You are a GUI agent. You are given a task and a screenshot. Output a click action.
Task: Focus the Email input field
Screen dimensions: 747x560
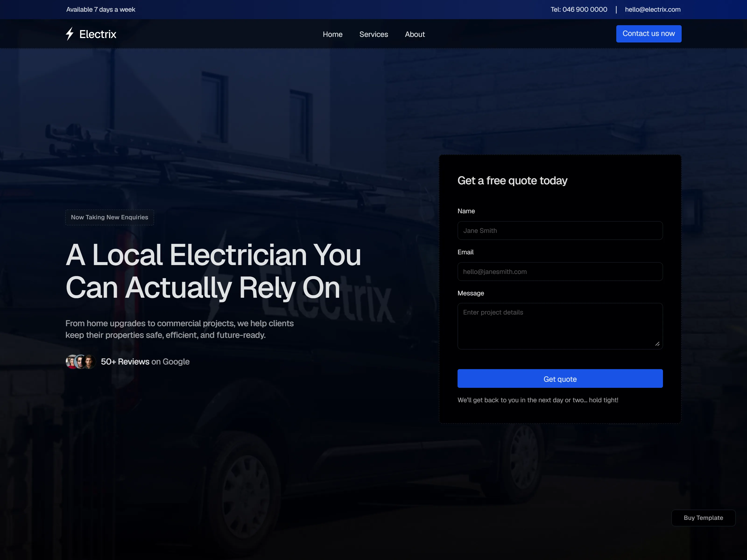point(560,272)
